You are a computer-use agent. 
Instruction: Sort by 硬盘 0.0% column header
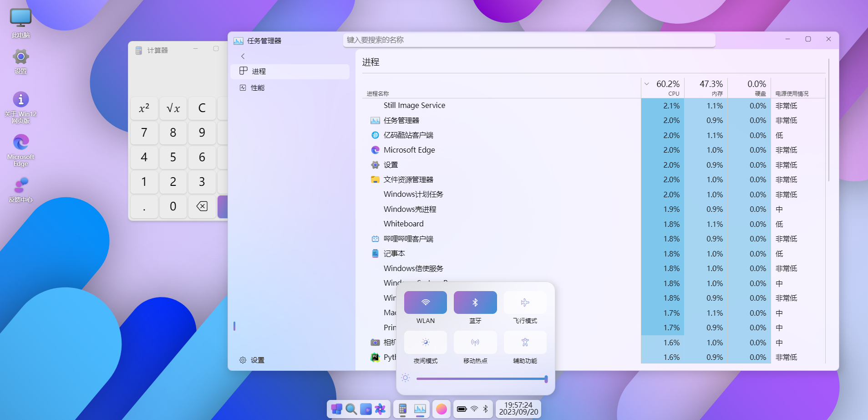point(749,88)
